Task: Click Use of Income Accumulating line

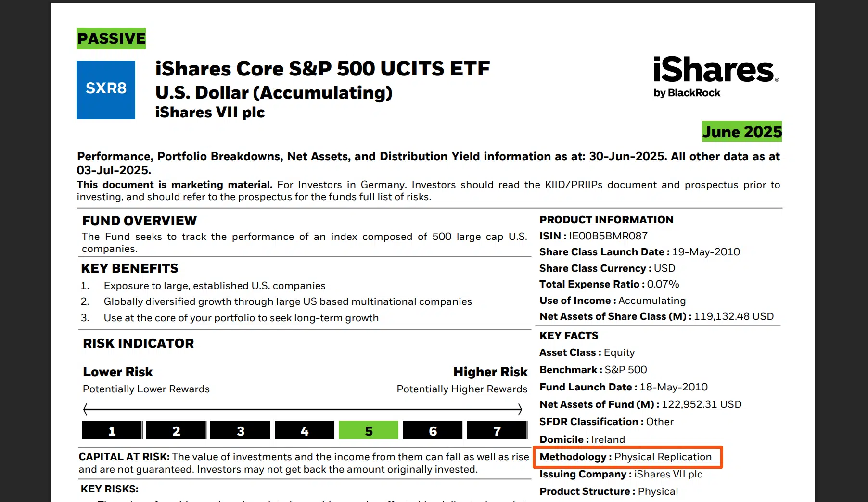Action: 613,301
